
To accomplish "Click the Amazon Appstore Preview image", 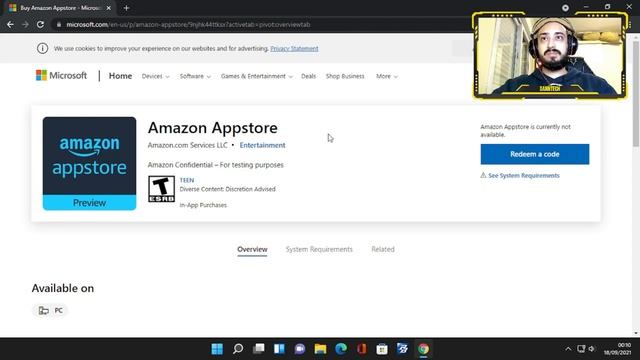I will pyautogui.click(x=89, y=163).
